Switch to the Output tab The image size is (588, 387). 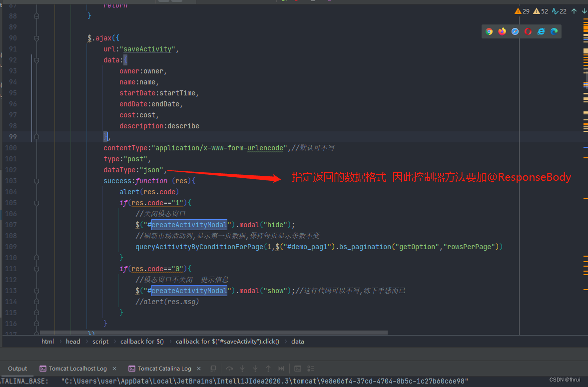point(17,369)
